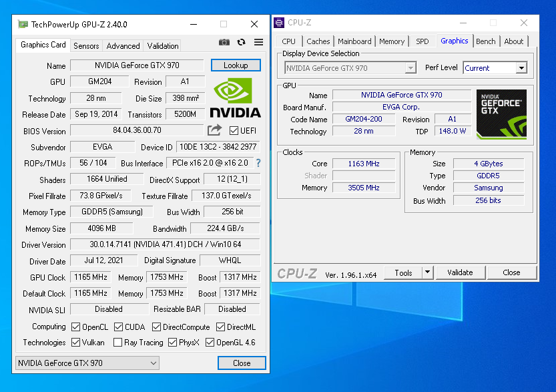Viewport: 556px width, 392px height.
Task: Click the NVIDIA logo in GPU-Z
Action: (236, 97)
